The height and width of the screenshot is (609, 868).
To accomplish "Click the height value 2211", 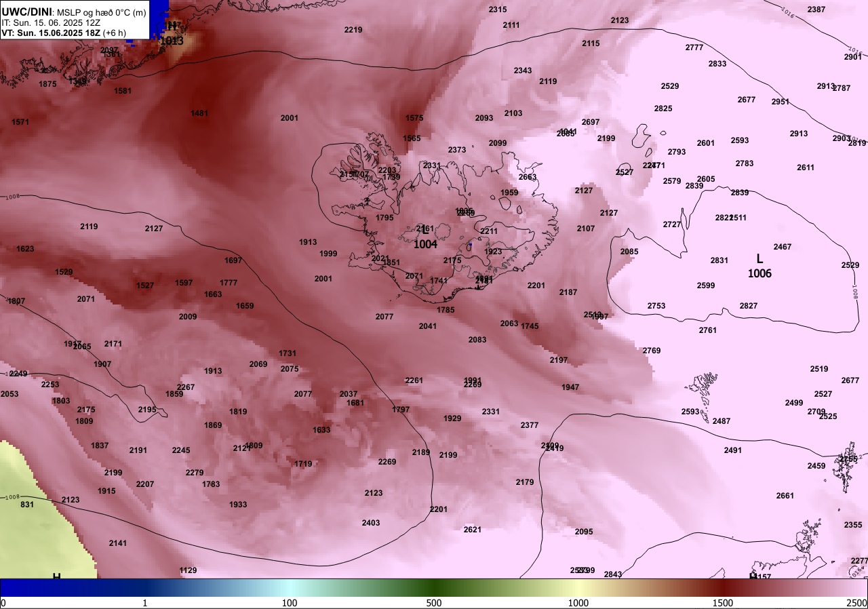I will click(x=489, y=231).
